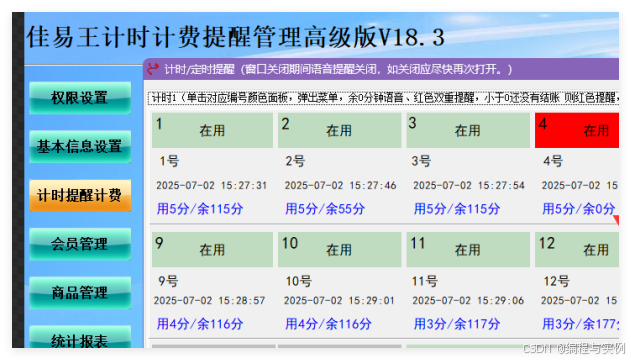The width and height of the screenshot is (631, 360).
Task: Open the 权限设置 sidebar button
Action: click(x=80, y=98)
